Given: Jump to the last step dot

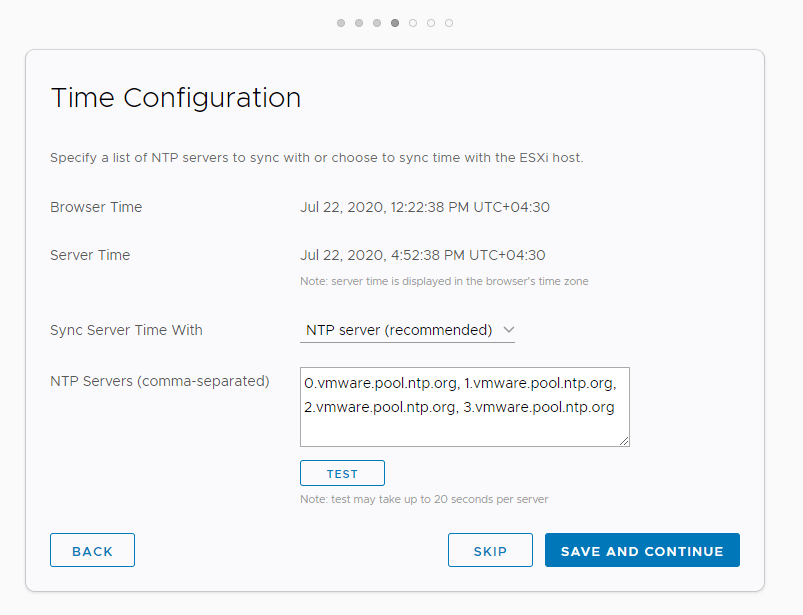Looking at the screenshot, I should coord(449,23).
